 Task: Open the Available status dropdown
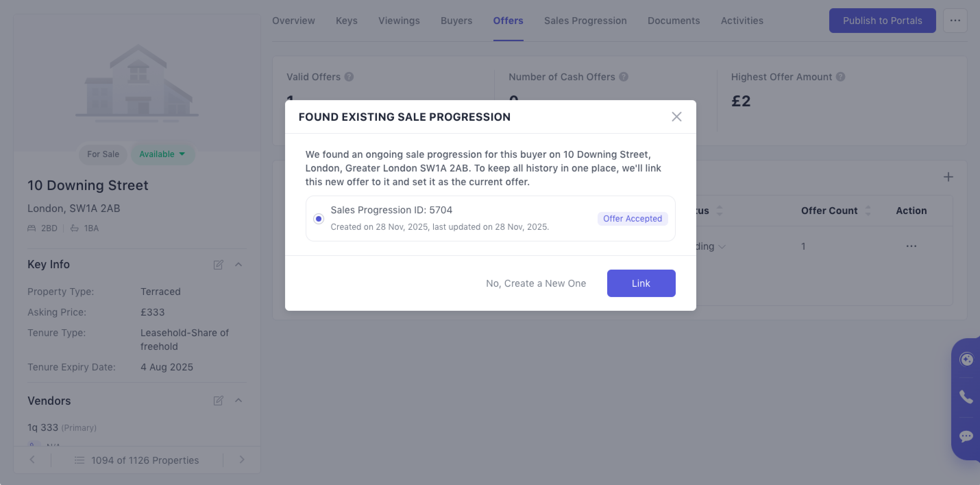point(162,154)
